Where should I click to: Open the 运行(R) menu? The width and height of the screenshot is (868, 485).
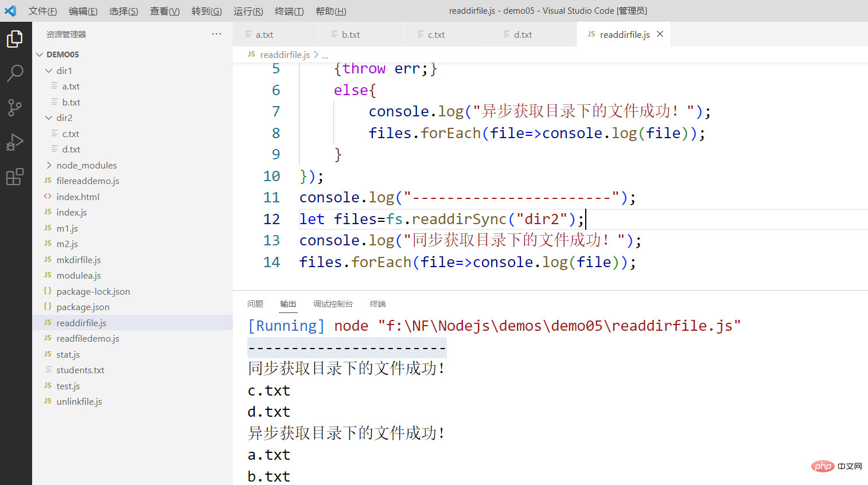pyautogui.click(x=248, y=11)
